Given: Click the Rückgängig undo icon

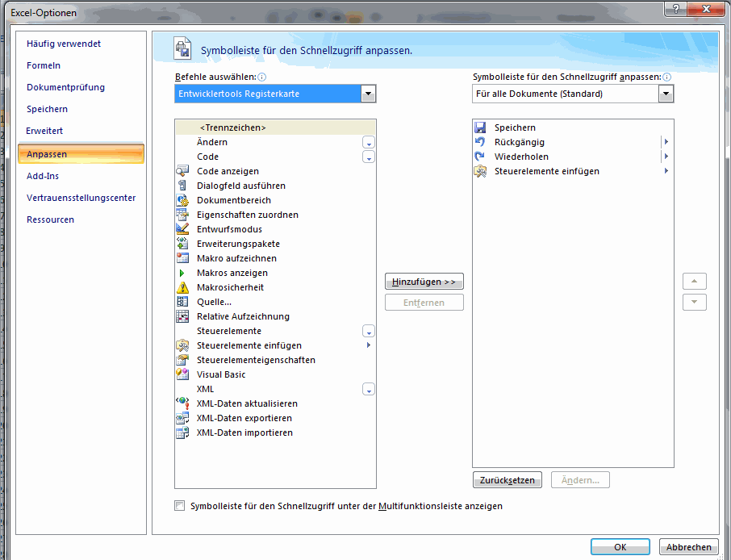Looking at the screenshot, I should point(480,142).
